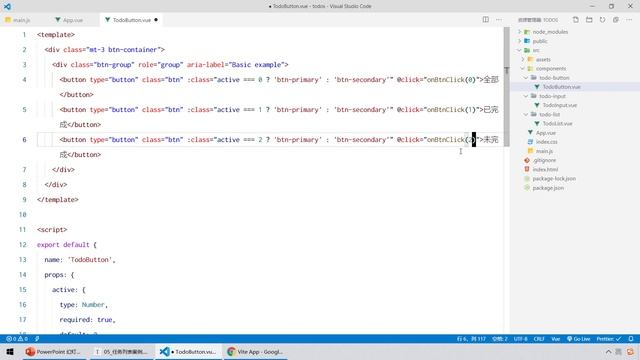Change indentation spaces setting in status bar
Screen dimensions: 640x360
point(500,339)
